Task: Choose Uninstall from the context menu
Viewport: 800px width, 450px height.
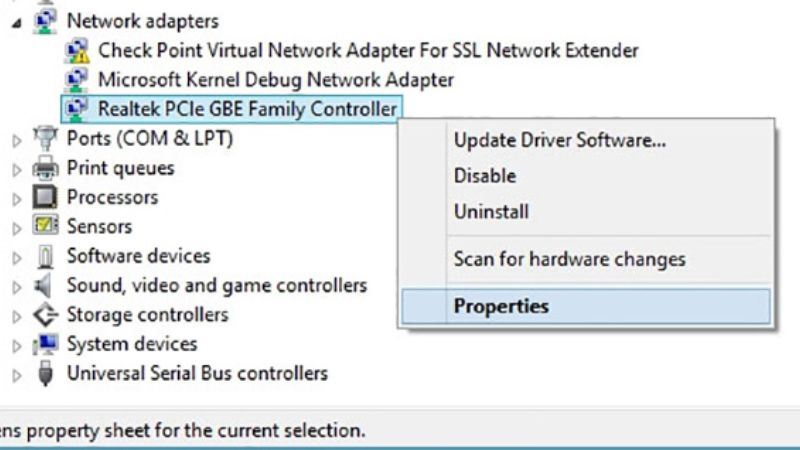Action: point(491,212)
